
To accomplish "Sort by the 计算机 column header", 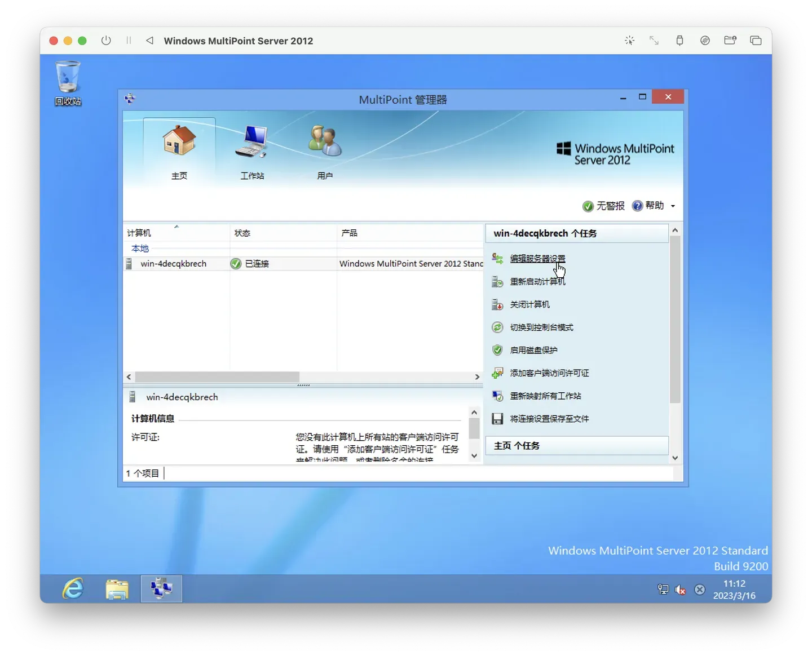I will click(x=176, y=233).
